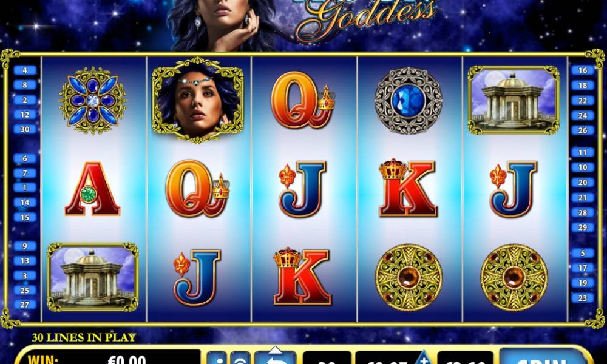Click the blue Jack symbol on reel five
607x364 pixels.
(514, 189)
